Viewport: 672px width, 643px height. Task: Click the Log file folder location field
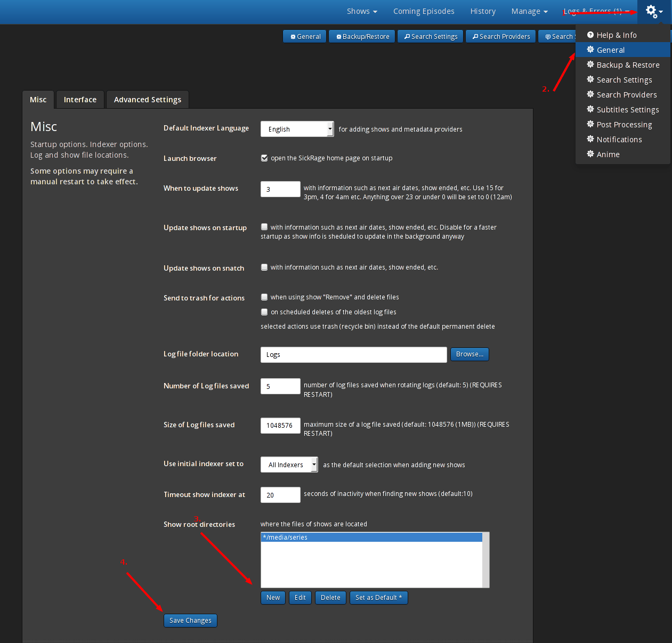(354, 355)
